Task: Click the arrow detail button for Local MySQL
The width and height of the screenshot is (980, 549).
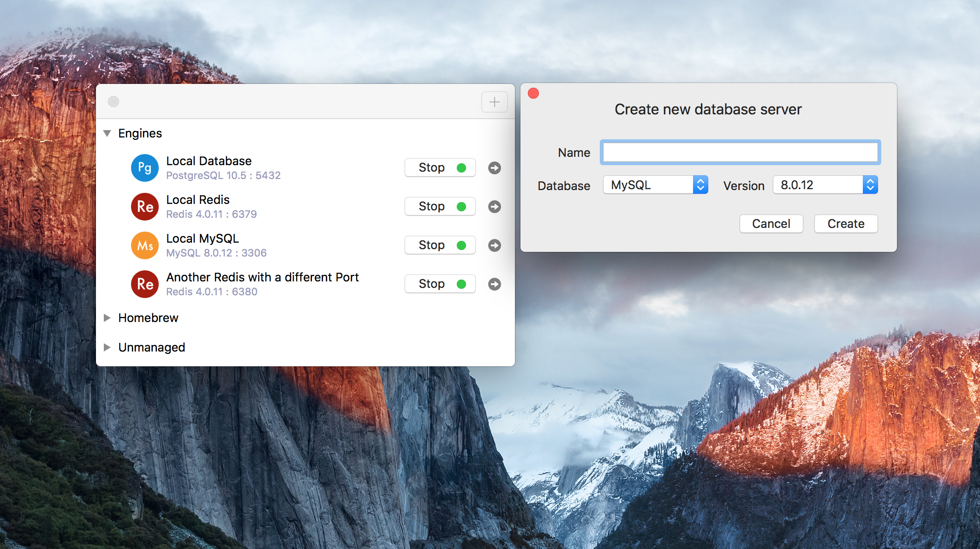Action: click(x=495, y=245)
